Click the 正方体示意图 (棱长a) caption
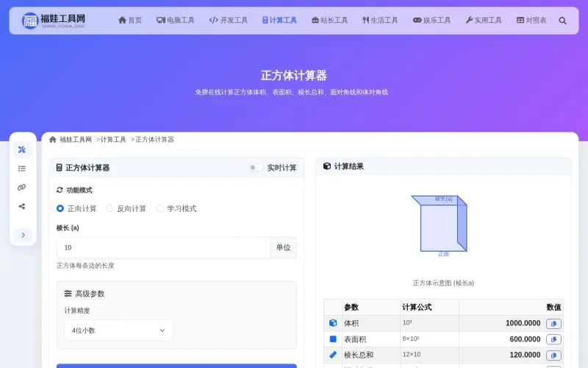 pos(443,283)
